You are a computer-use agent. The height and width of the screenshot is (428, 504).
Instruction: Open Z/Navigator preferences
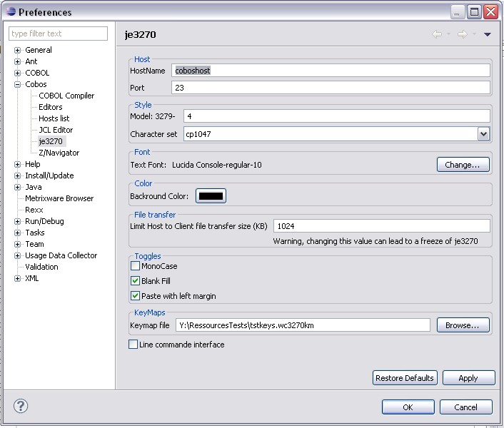pyautogui.click(x=59, y=153)
